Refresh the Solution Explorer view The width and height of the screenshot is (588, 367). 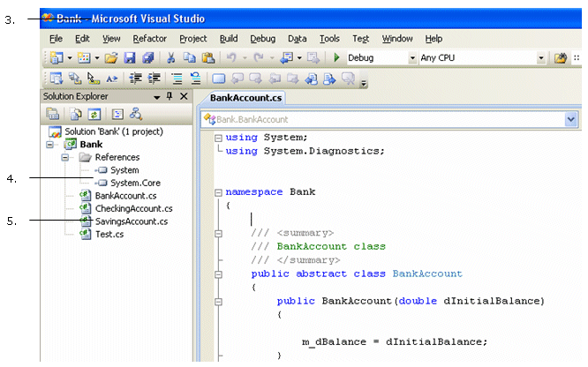94,114
